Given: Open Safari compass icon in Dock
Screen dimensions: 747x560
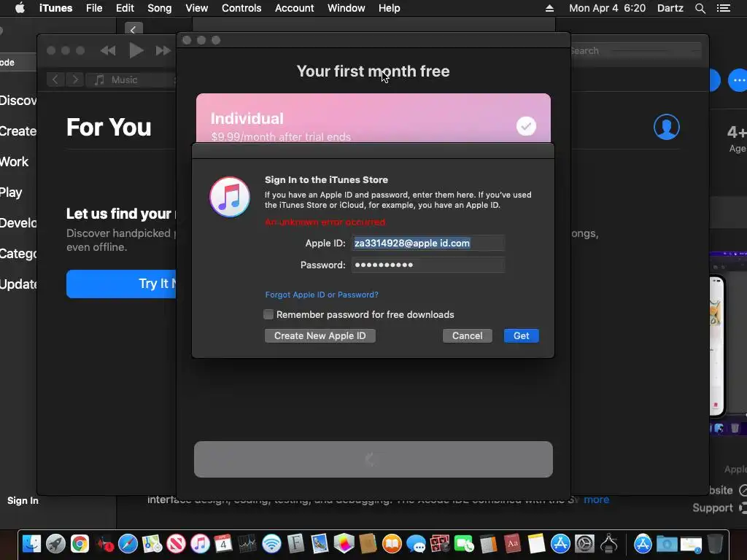Looking at the screenshot, I should [x=128, y=543].
